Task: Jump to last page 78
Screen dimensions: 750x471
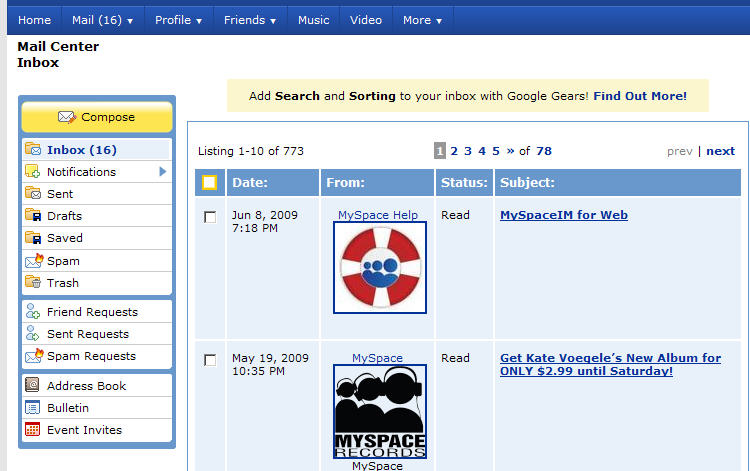Action: [544, 151]
